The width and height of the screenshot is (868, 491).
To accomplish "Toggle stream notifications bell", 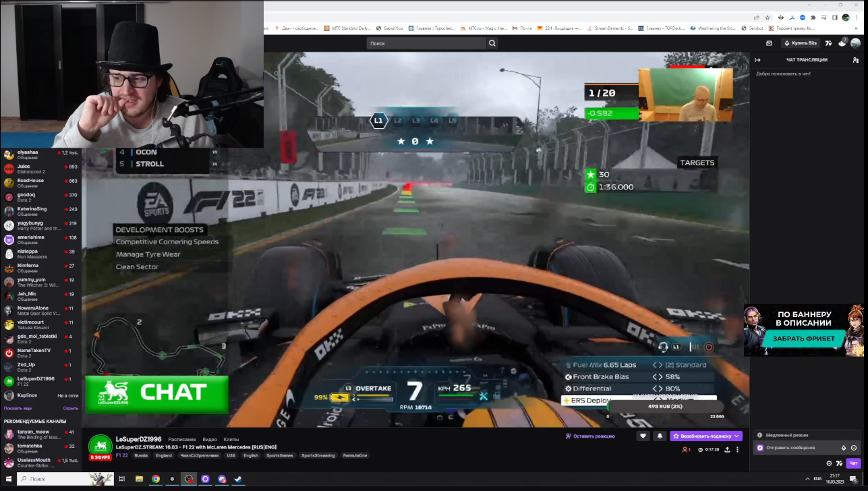I will (660, 436).
